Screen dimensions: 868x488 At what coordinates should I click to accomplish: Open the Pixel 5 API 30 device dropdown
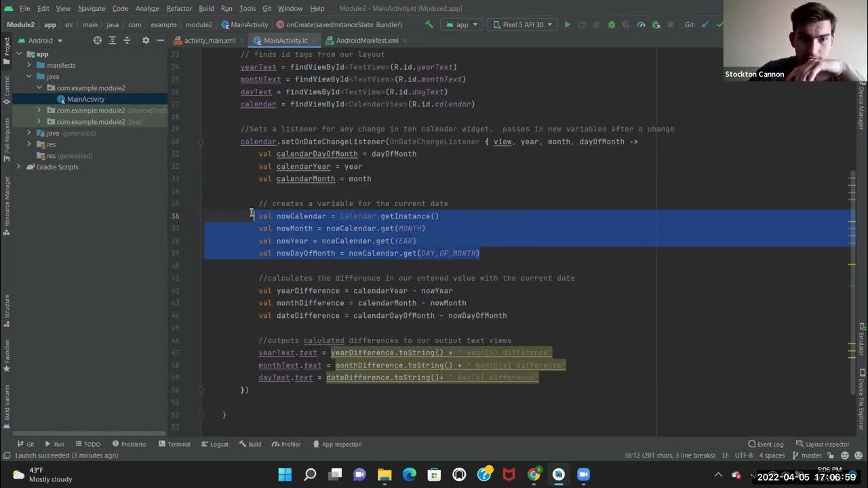point(521,24)
